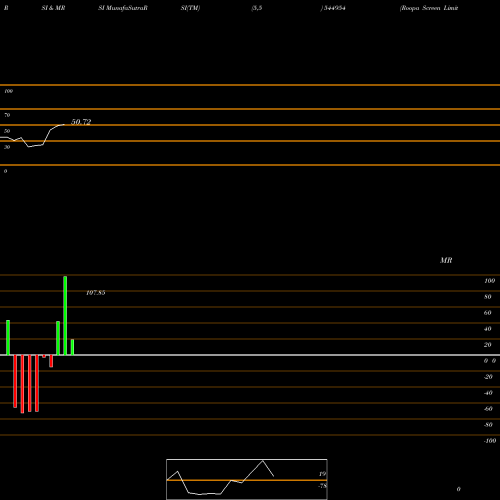This screenshot has width=500, height=500.
Task: Click the RSI axis label 30
Action: 7,147
